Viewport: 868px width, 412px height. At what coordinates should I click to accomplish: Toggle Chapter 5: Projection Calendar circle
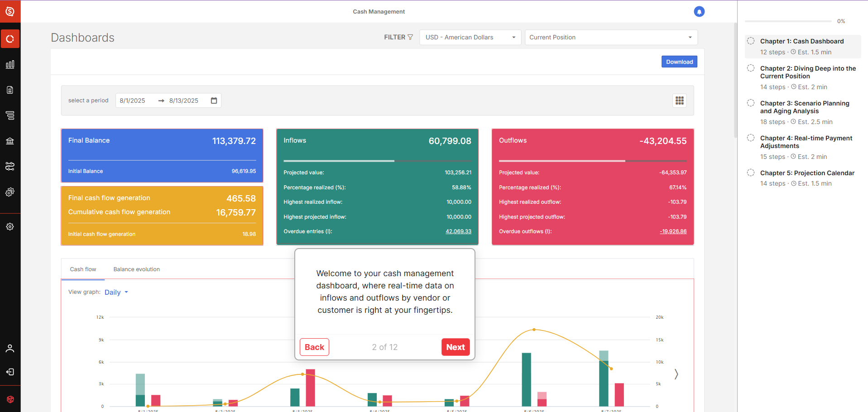[751, 173]
